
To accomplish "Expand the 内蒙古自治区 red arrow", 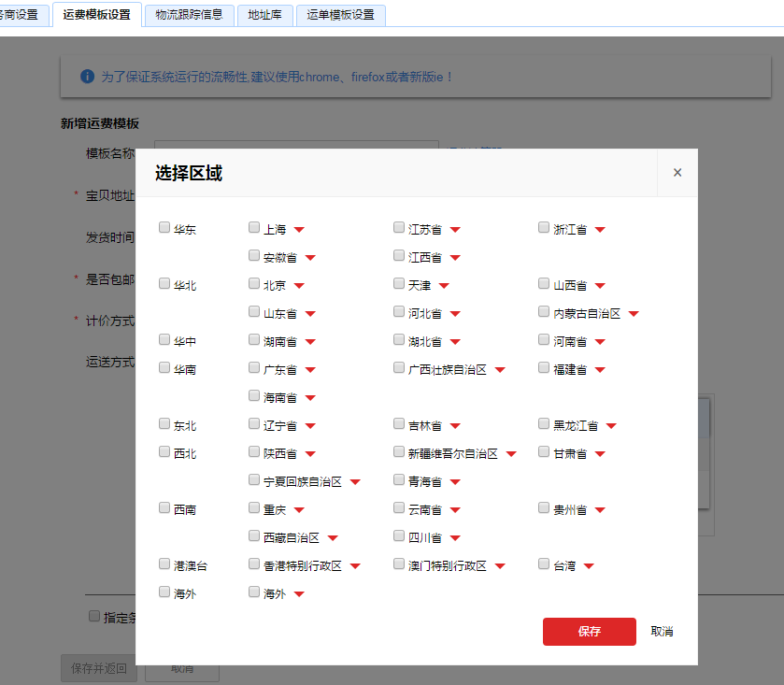I will click(634, 314).
